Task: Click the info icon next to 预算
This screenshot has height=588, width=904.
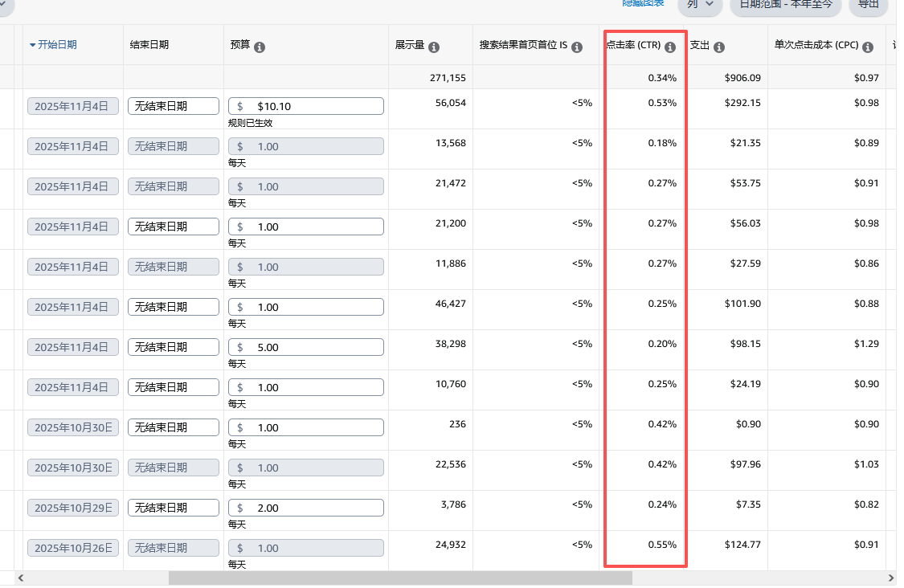Action: coord(260,47)
